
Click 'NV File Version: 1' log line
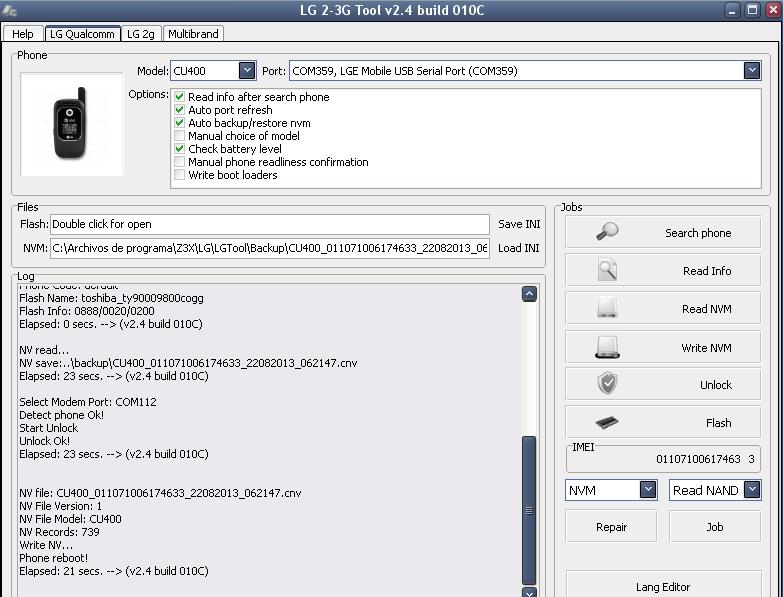pos(60,506)
